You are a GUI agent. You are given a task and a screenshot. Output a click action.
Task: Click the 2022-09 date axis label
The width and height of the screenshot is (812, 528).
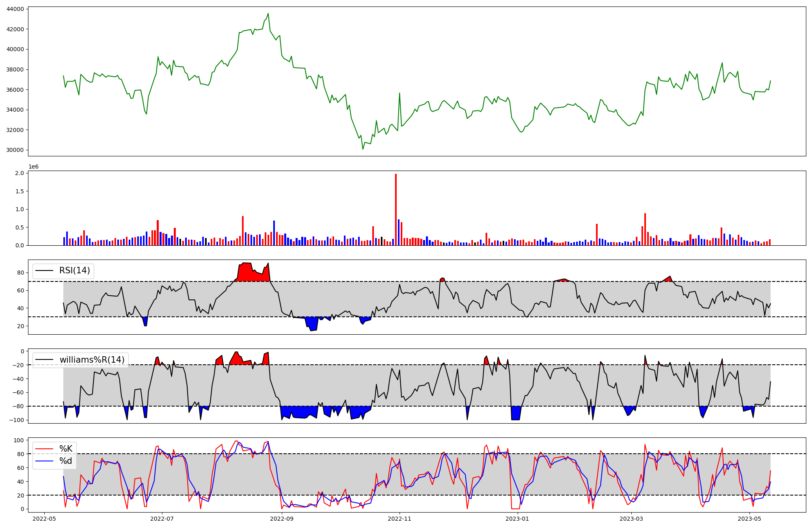click(x=281, y=519)
